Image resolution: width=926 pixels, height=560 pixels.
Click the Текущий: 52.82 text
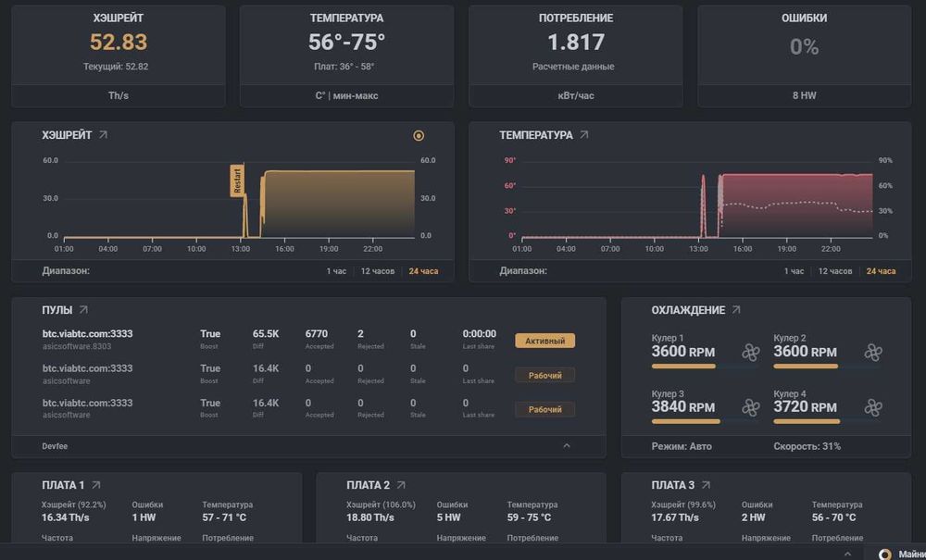tap(116, 67)
